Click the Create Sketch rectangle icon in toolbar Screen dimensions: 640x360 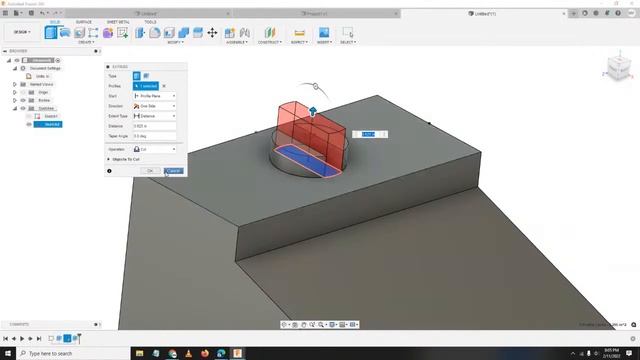93,33
